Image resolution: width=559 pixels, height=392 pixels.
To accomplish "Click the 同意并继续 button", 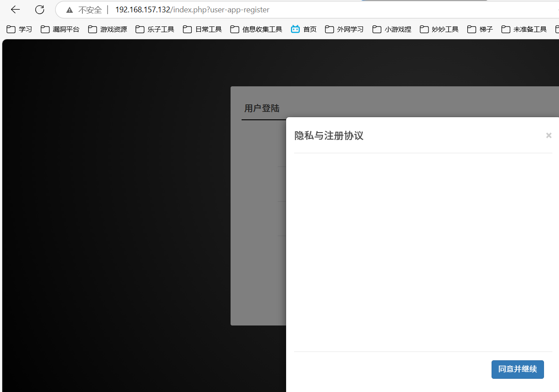I will [518, 369].
